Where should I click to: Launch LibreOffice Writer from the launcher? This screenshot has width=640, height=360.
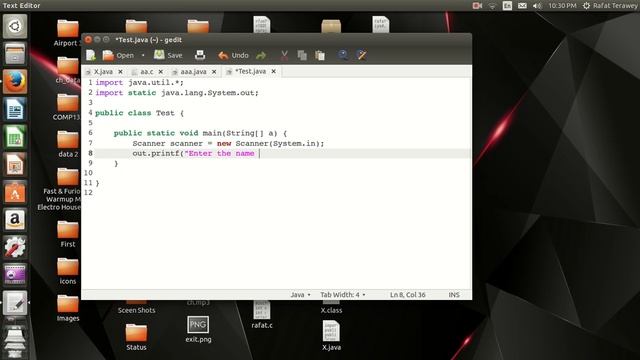click(x=15, y=109)
